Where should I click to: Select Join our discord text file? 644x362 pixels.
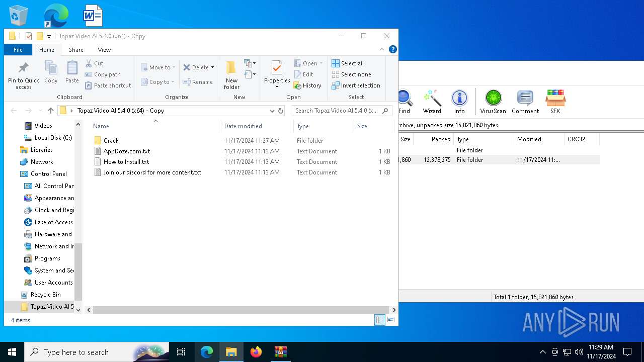[x=152, y=172]
